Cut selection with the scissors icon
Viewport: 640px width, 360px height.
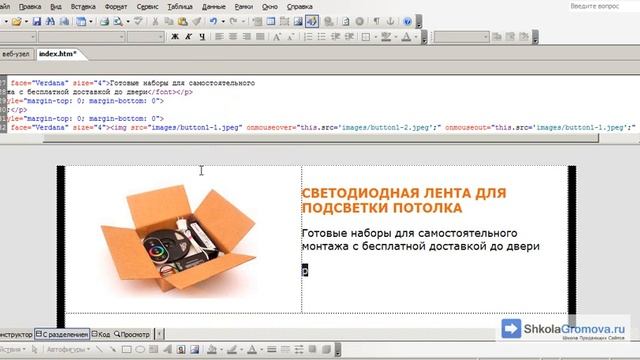155,22
